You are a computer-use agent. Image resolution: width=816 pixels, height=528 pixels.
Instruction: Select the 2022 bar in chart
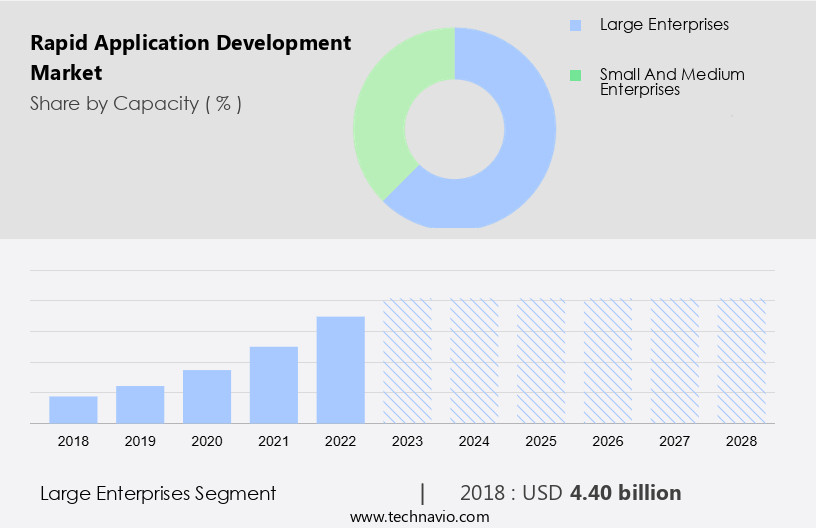[x=341, y=370]
